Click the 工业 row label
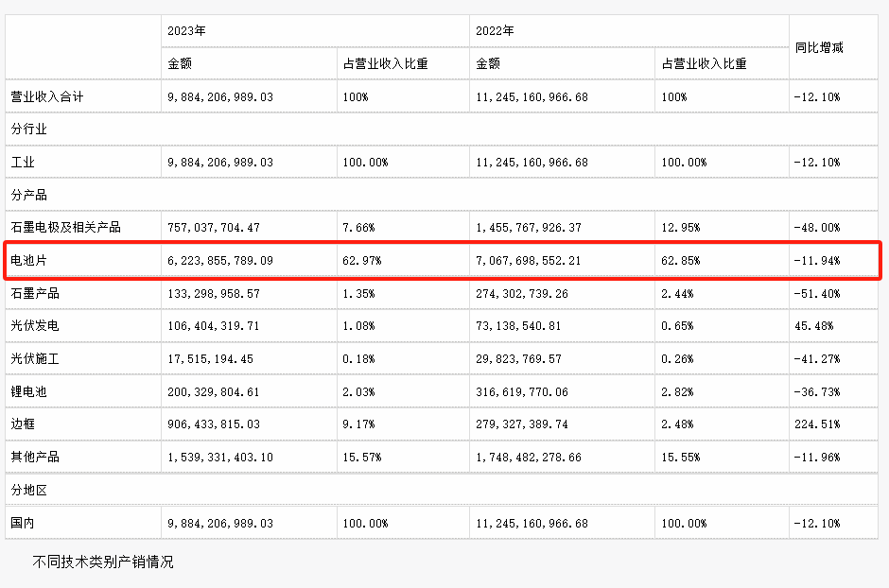This screenshot has width=889, height=588. [23, 163]
